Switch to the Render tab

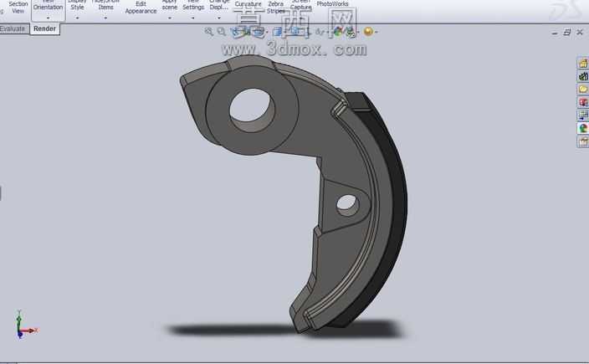44,28
